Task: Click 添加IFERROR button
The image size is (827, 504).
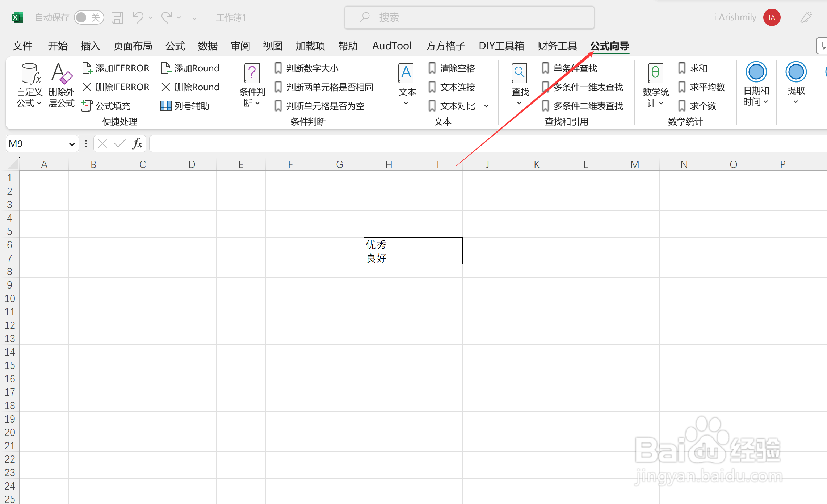Action: 116,68
